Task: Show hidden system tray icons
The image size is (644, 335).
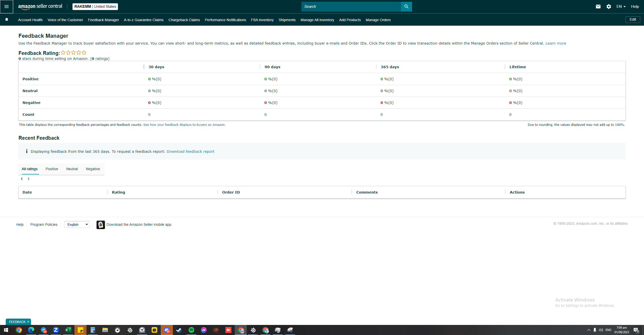Action: pyautogui.click(x=589, y=330)
